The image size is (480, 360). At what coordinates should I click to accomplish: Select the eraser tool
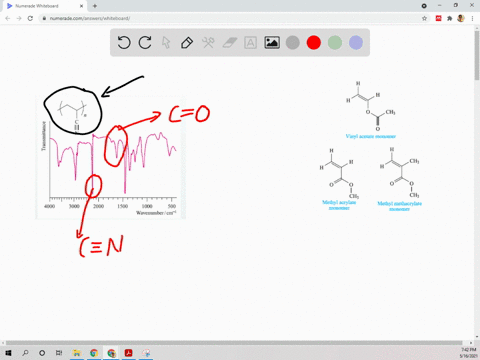pyautogui.click(x=229, y=43)
